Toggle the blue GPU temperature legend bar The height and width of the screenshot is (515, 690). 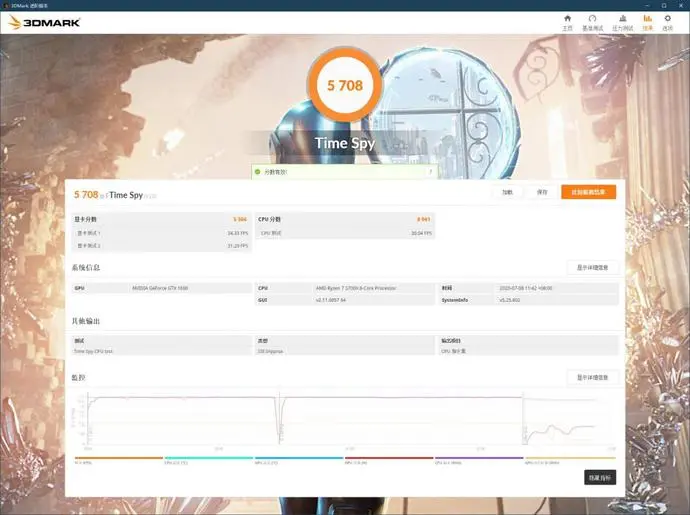tap(299, 460)
